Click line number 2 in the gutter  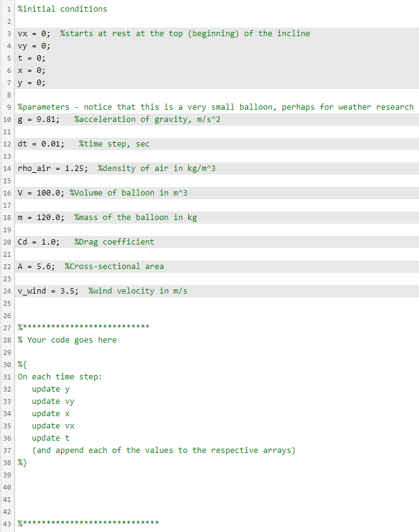(x=9, y=21)
